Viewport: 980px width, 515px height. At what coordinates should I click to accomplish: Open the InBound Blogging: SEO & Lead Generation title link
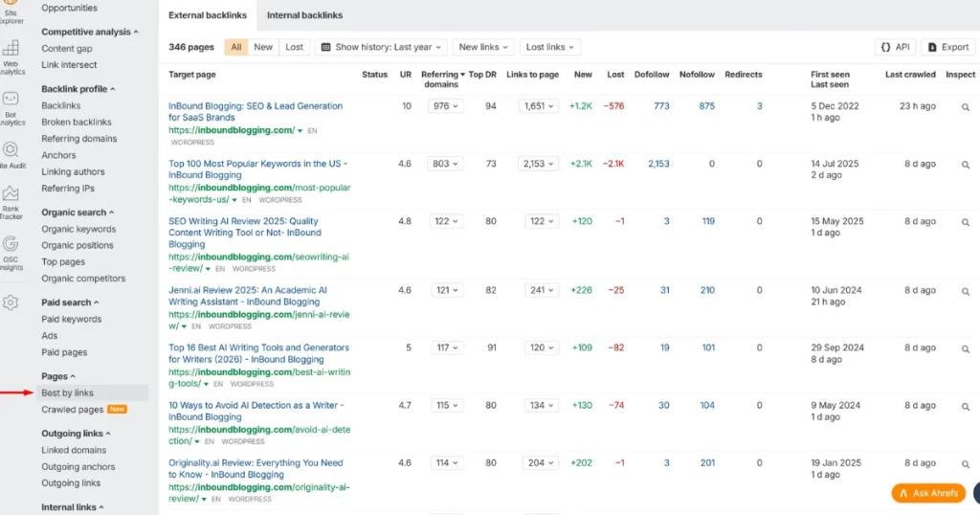[x=255, y=112]
